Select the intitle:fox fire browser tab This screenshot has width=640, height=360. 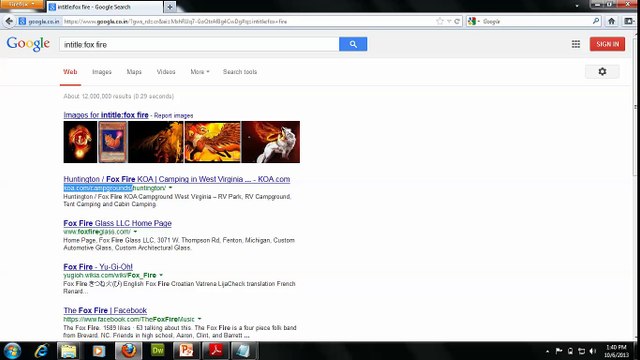104,7
